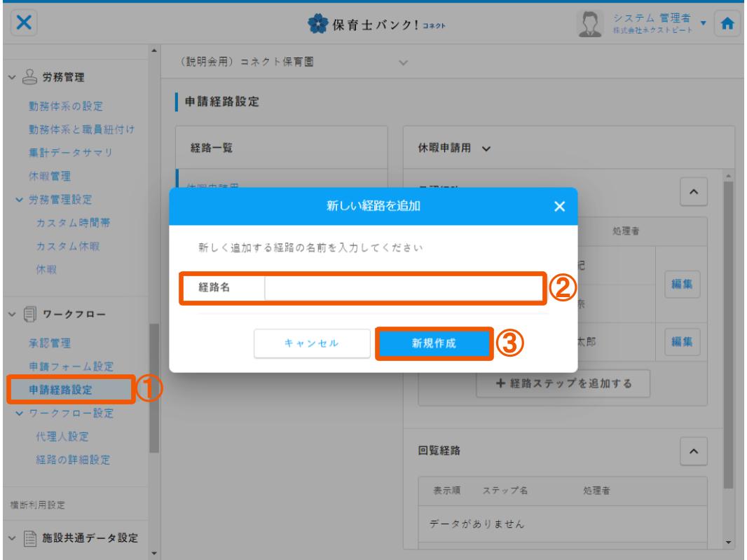Screen dimensions: 747x560
Task: Close the 新しい経路を追加 dialog with X
Action: tap(558, 206)
